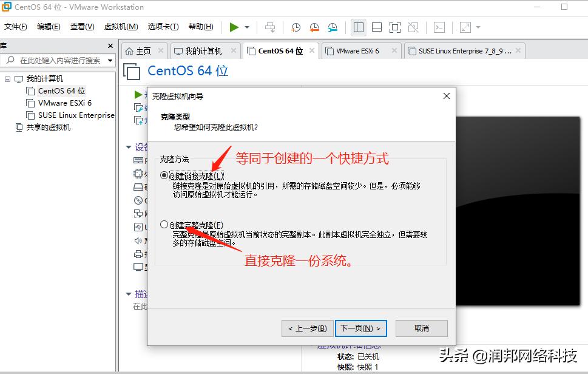Select 创建链接克隆 radio button

164,175
